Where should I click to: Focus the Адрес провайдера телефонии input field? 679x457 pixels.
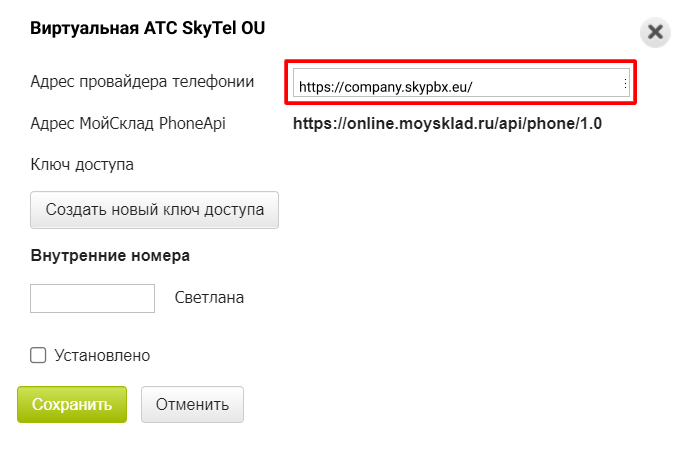[x=461, y=82]
